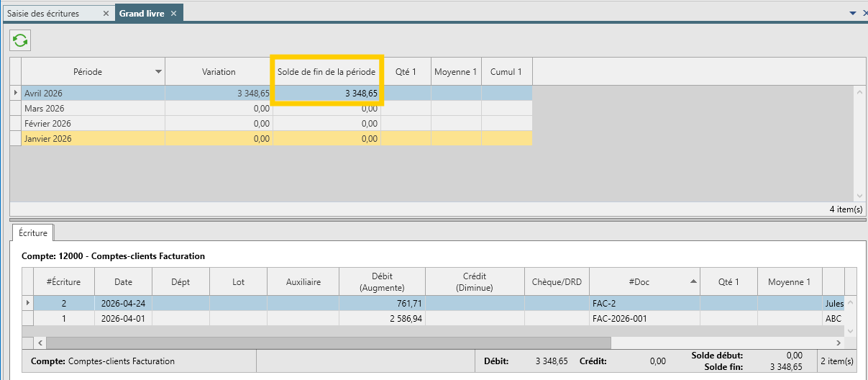Open the tab list dropdown arrow
This screenshot has width=868, height=380.
[x=853, y=13]
